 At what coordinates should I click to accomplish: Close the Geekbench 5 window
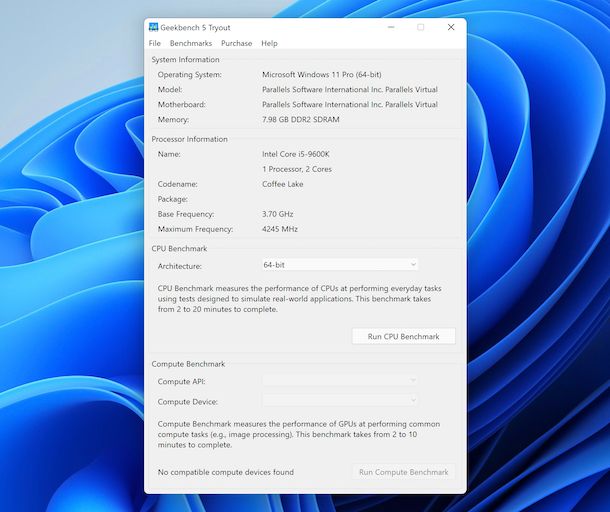(x=451, y=27)
